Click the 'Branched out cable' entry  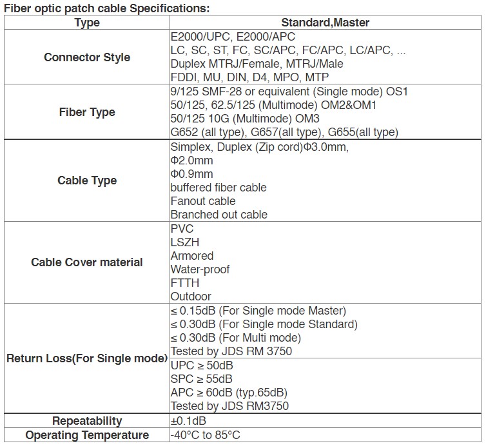coord(219,215)
